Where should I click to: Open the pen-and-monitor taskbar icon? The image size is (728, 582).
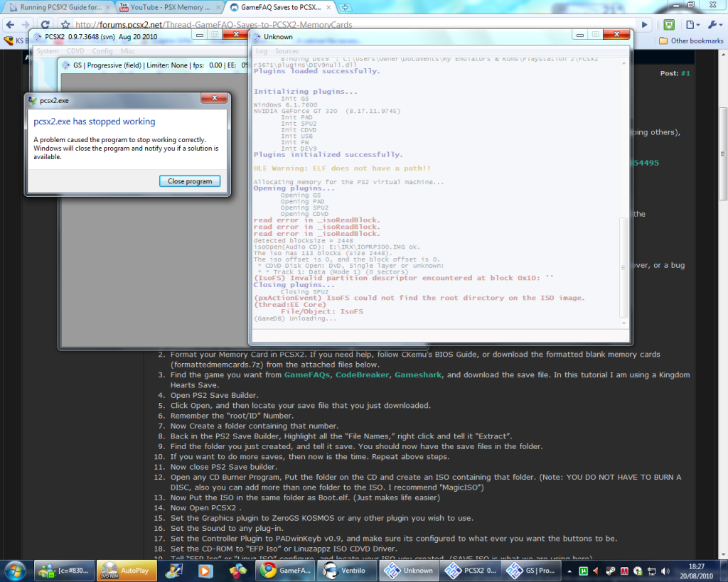173,571
